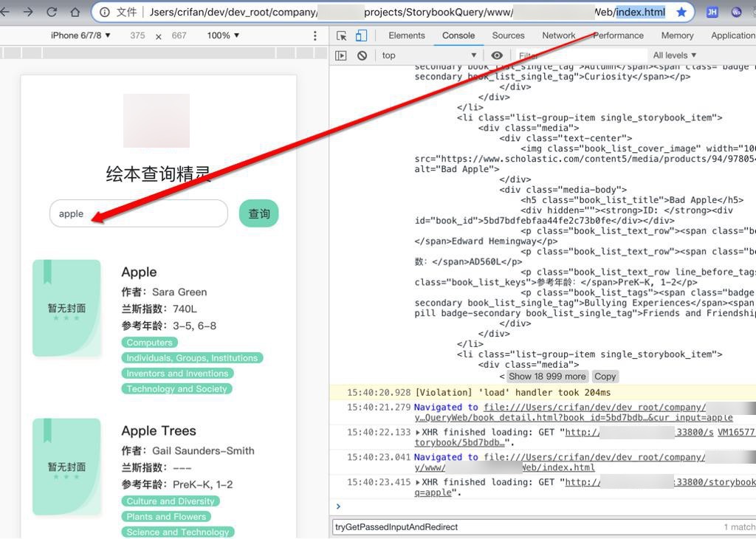Open the top context dropdown
This screenshot has width=756, height=539.
click(429, 55)
